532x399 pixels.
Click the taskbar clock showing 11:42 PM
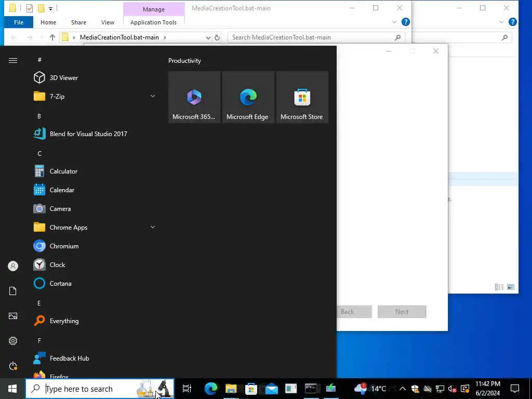point(487,389)
